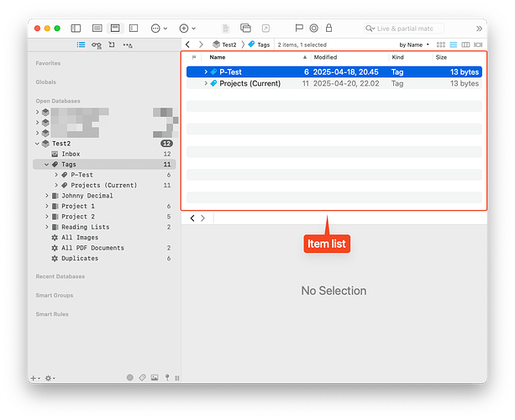The height and width of the screenshot is (420, 515).
Task: Open search options magnifier dropdown
Action: pyautogui.click(x=370, y=29)
